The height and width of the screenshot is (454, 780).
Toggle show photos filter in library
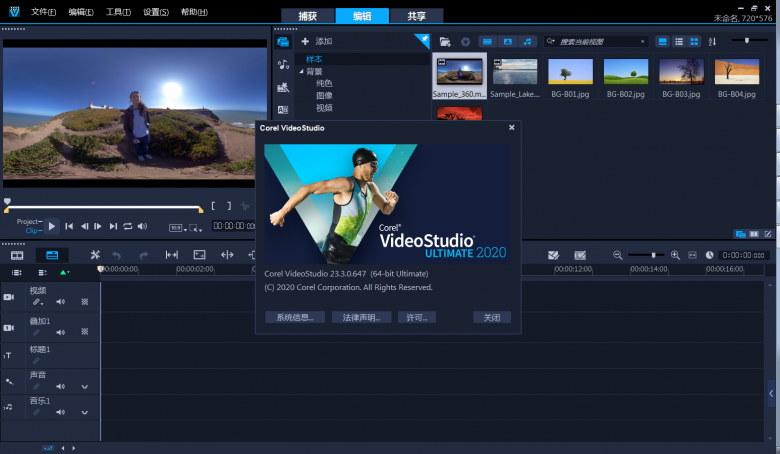pyautogui.click(x=508, y=42)
